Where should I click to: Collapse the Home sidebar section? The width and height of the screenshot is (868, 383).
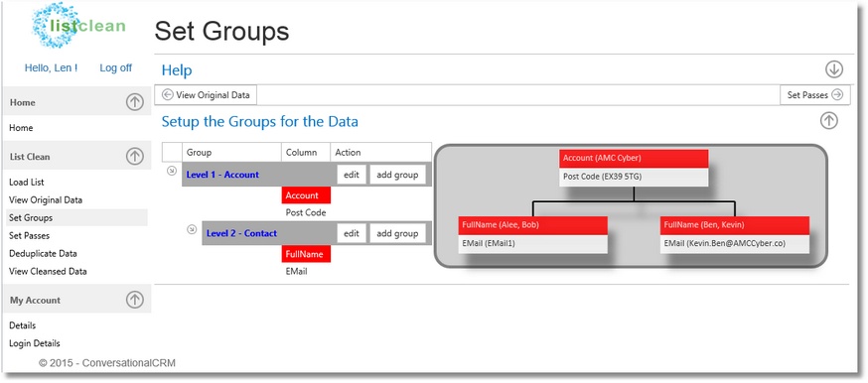(x=134, y=102)
